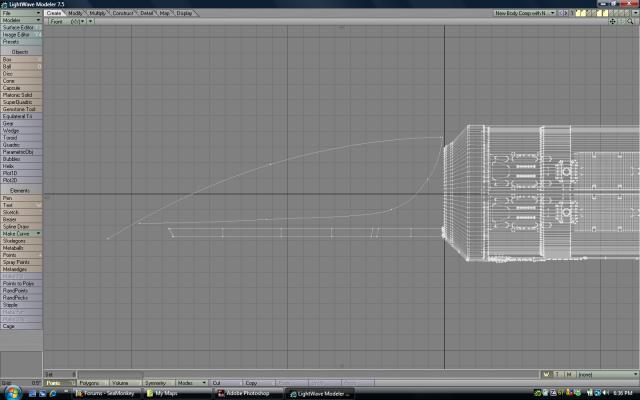Click the Image Editor button
Image resolution: width=640 pixels, height=400 pixels.
tap(21, 34)
